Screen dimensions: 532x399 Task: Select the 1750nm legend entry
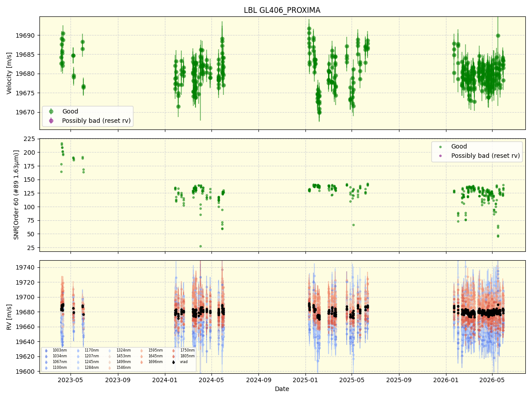coord(187,350)
